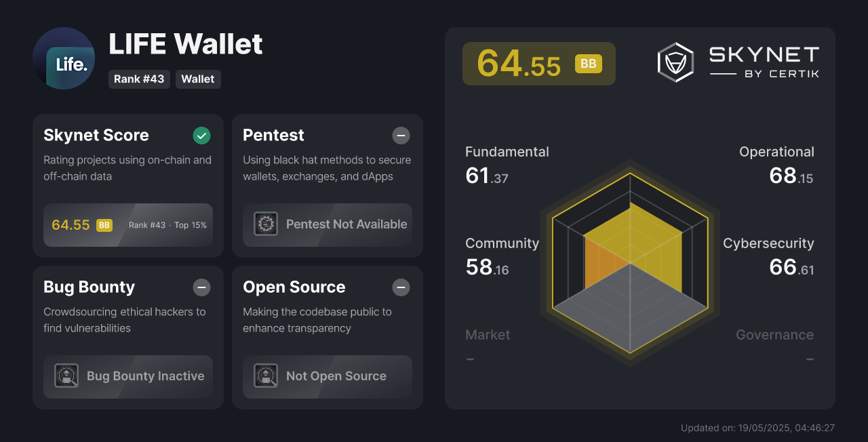Image resolution: width=868 pixels, height=442 pixels.
Task: Toggle the minus indicator on Pentest card
Action: pyautogui.click(x=401, y=136)
